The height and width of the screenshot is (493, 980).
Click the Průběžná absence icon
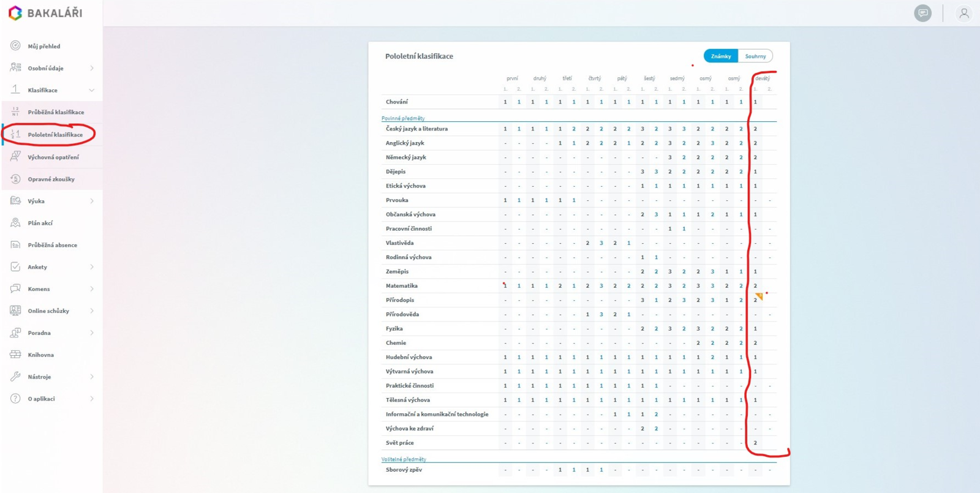coord(15,245)
